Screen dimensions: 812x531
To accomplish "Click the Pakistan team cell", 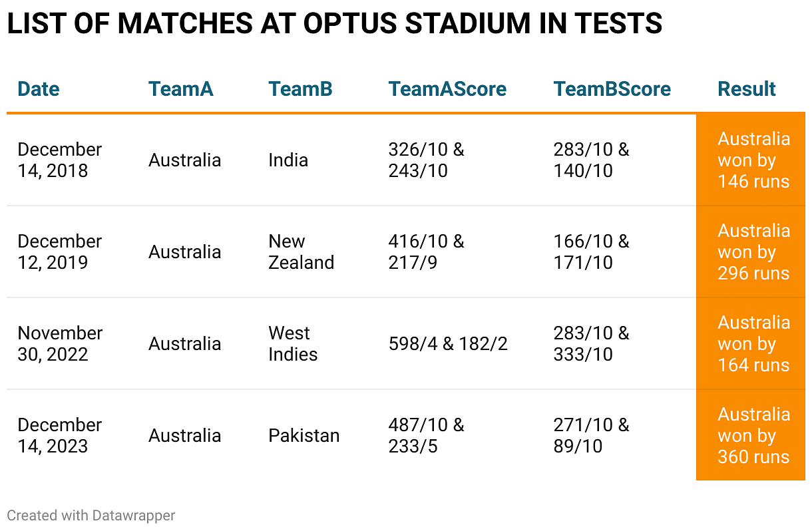I will pos(304,436).
